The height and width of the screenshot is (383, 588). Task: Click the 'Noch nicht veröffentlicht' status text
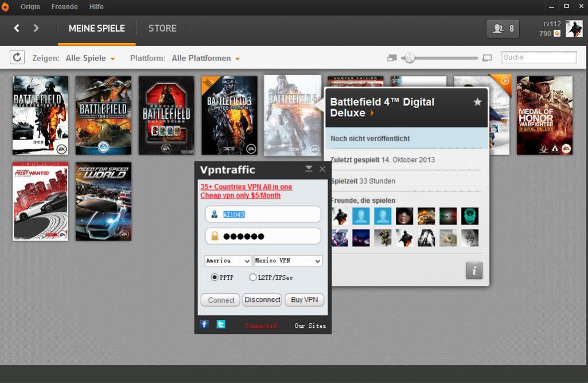(x=370, y=138)
